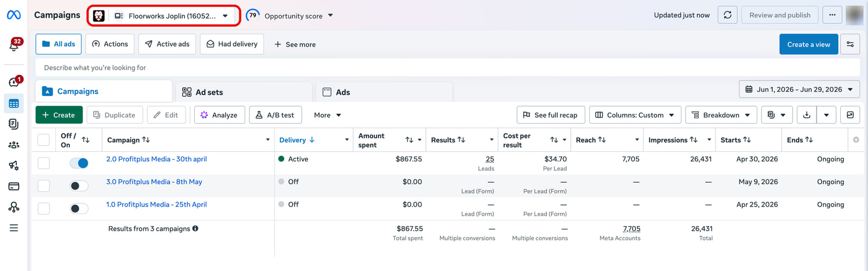Open the Meta logo home icon

(14, 15)
